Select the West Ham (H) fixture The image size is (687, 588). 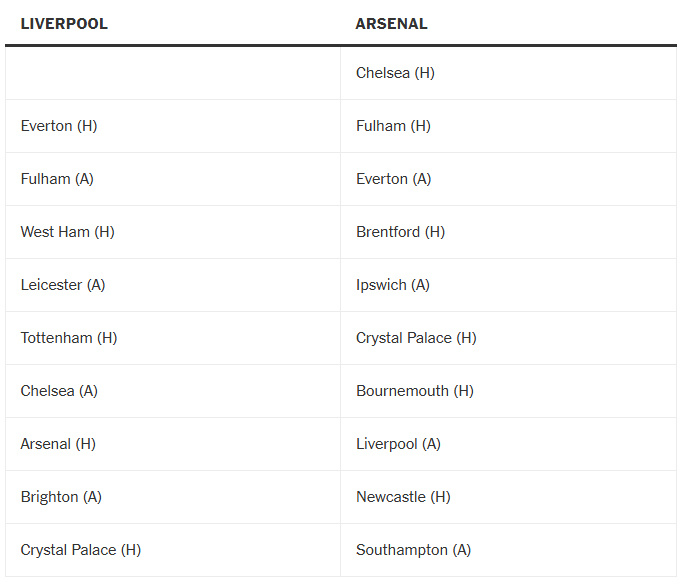(x=67, y=232)
